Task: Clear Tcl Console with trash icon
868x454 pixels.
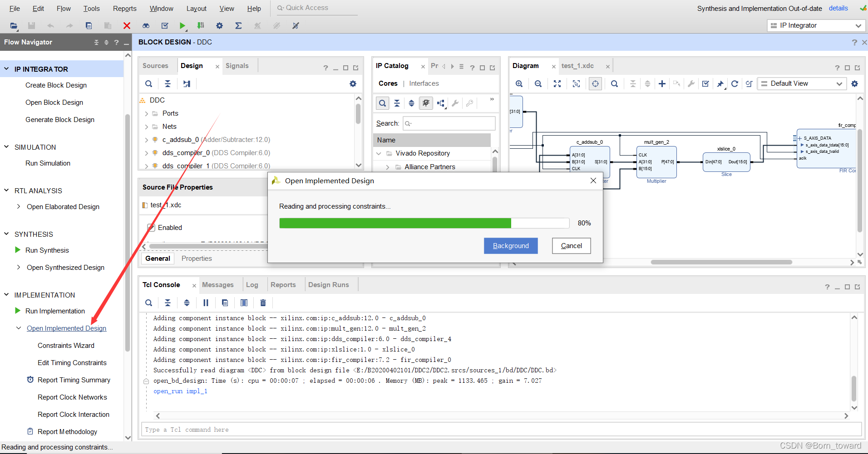Action: 263,303
